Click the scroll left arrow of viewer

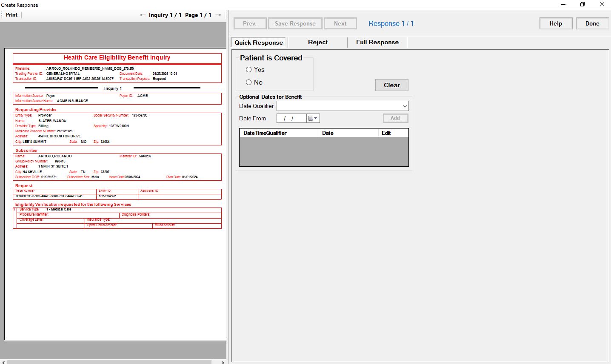4,362
